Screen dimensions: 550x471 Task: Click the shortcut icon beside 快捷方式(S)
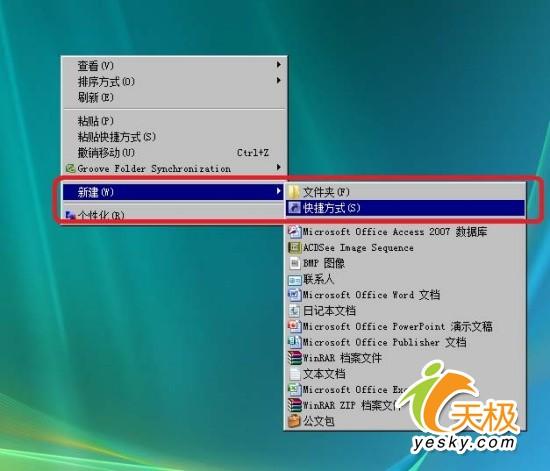(x=294, y=208)
